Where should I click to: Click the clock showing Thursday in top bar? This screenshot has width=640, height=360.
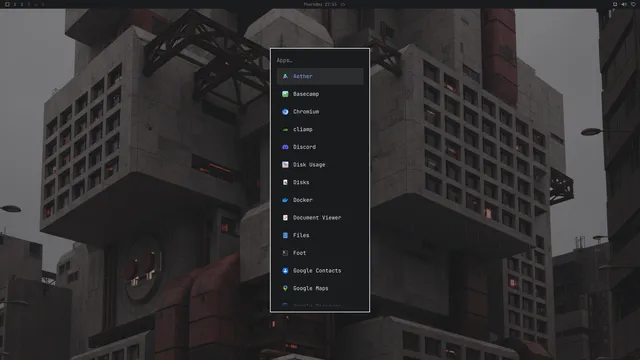[320, 4]
